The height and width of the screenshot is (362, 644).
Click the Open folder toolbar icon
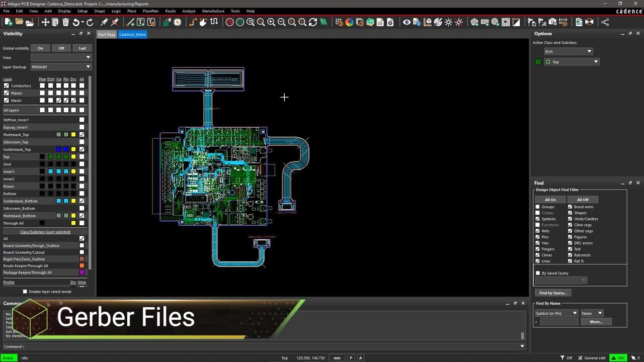(19, 22)
